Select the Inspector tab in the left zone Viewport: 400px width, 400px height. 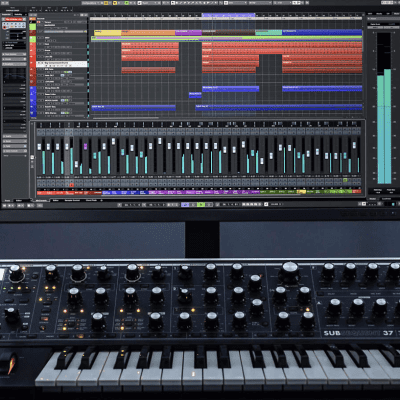(6, 14)
